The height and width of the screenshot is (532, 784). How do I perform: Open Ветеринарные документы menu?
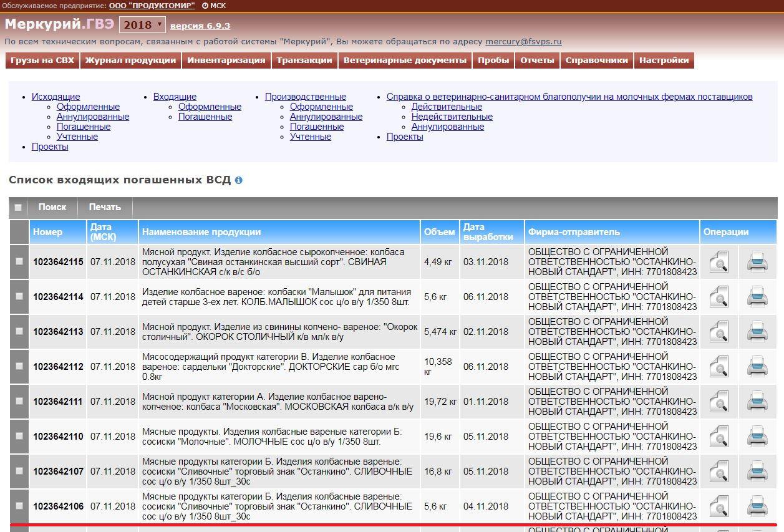point(405,60)
